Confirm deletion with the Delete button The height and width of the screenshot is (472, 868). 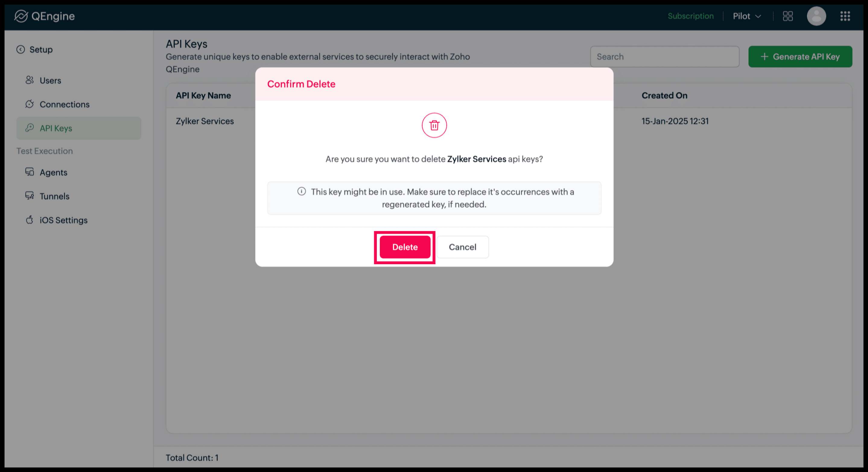[405, 247]
